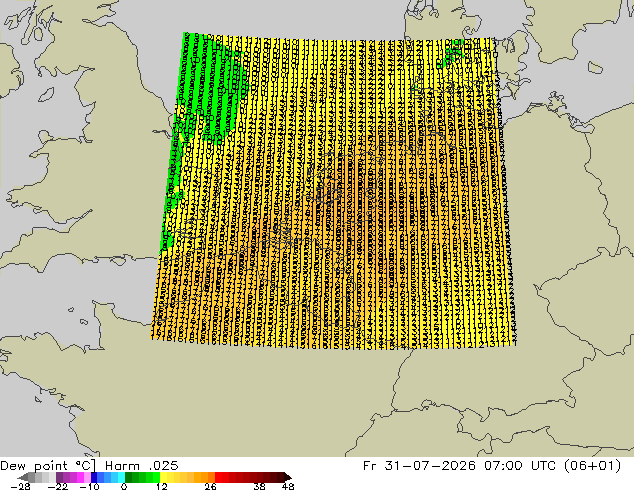Click the '-28' color scale label
The height and width of the screenshot is (490, 634).
pyautogui.click(x=20, y=486)
